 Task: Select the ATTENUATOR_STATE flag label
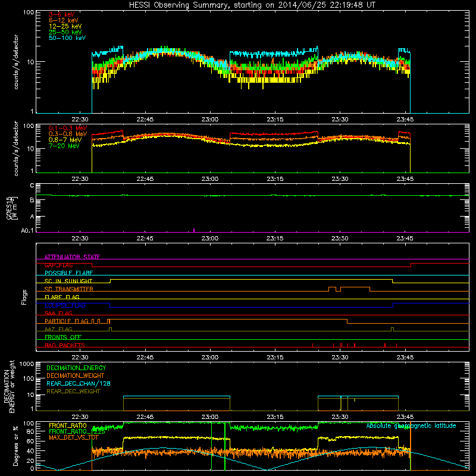[72, 257]
